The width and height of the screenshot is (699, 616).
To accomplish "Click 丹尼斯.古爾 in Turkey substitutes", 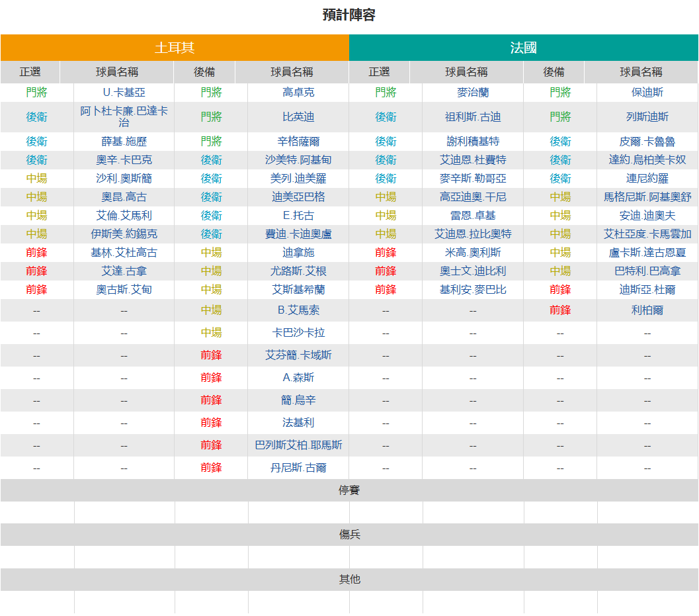I will click(x=298, y=468).
